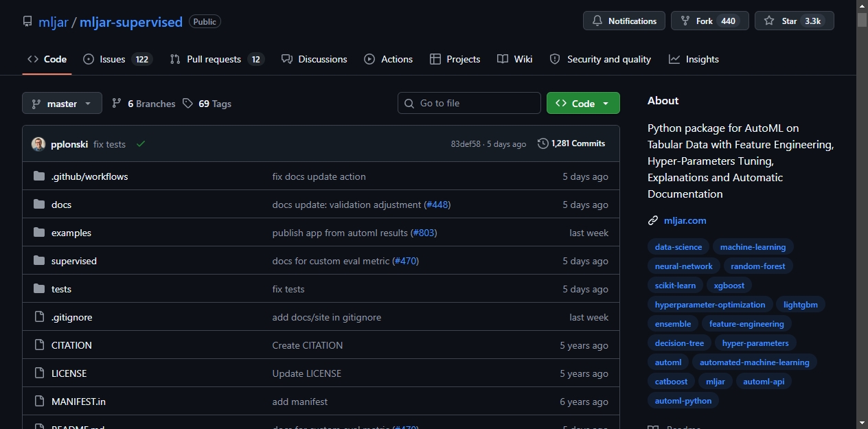Open the #470 link in supervised row
The width and height of the screenshot is (868, 429).
406,261
